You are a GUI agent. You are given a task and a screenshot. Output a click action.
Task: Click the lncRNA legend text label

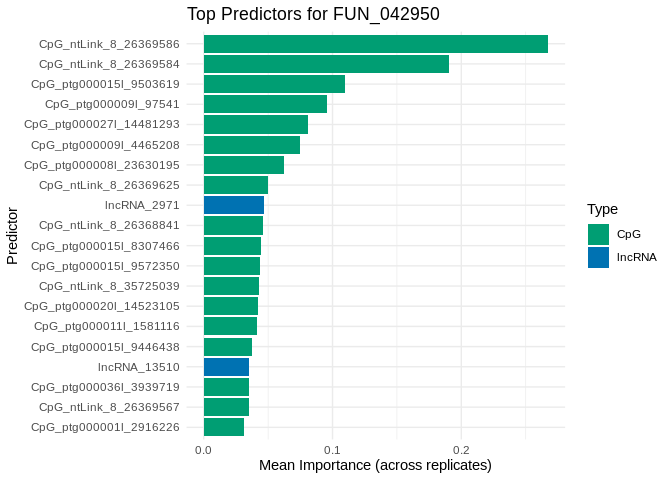[636, 257]
